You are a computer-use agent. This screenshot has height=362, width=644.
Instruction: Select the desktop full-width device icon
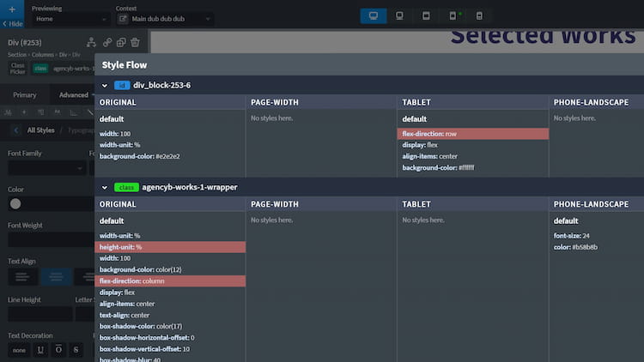click(x=374, y=16)
